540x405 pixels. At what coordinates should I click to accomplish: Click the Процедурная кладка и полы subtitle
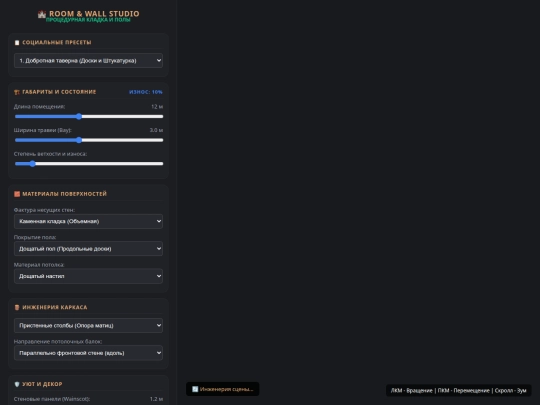point(88,20)
